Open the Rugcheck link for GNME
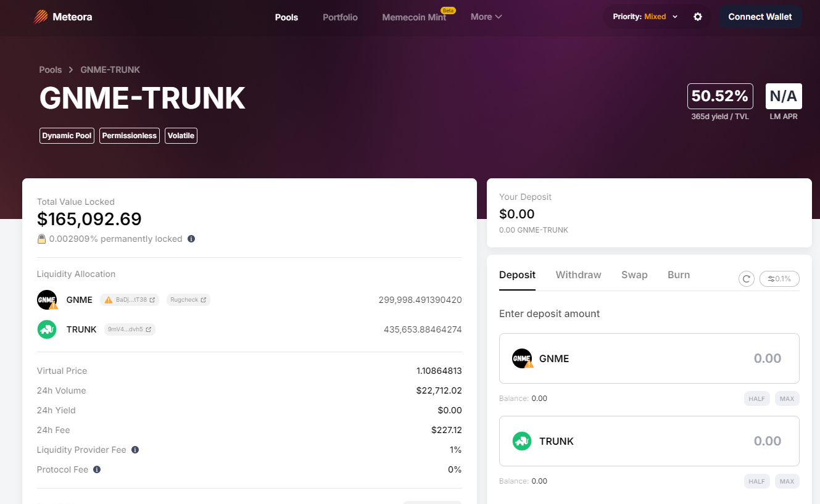This screenshot has width=820, height=504. 188,300
